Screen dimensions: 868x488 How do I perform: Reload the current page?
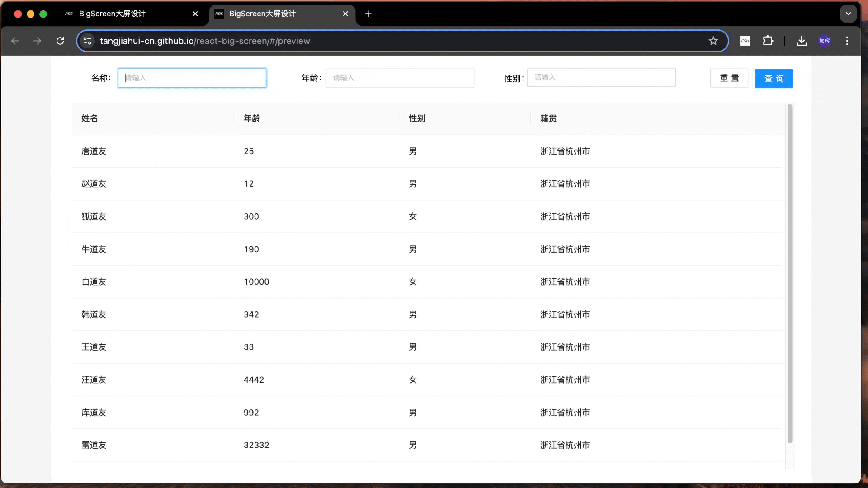pyautogui.click(x=60, y=41)
